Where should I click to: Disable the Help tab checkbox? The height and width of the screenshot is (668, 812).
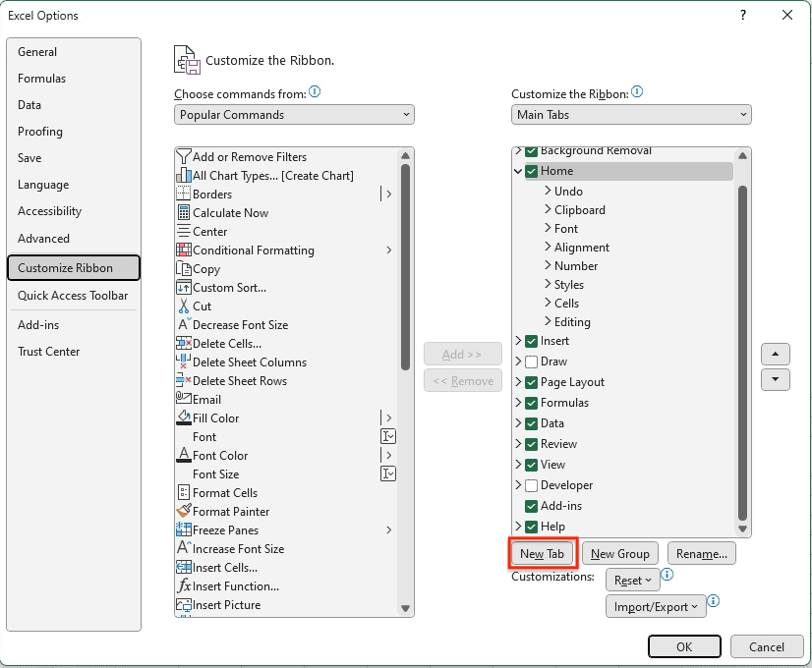click(x=533, y=526)
